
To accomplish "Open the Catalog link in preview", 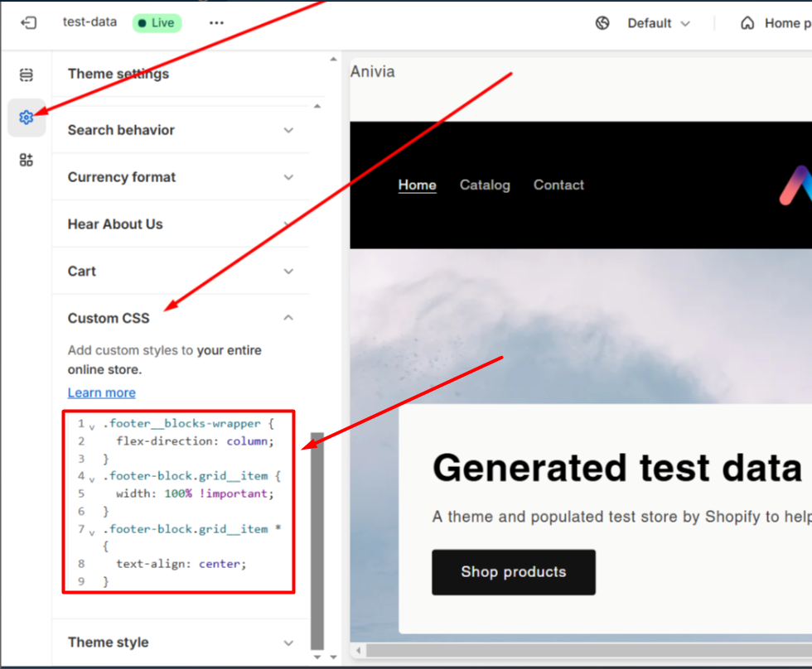I will coord(485,185).
